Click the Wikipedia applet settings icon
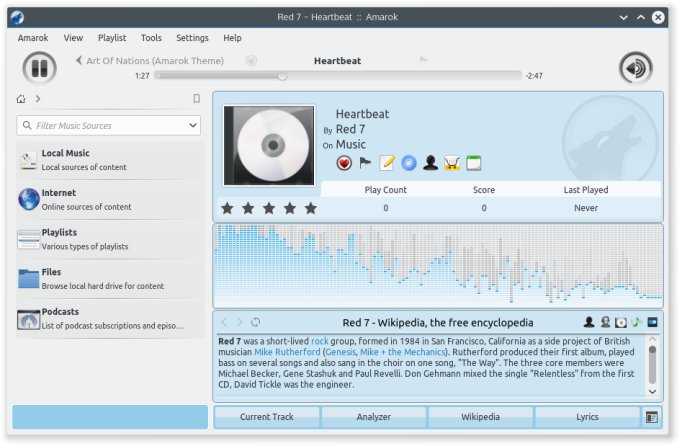Screen dimensions: 680x446 652,322
